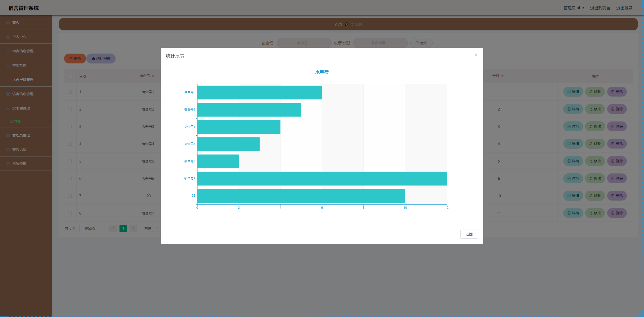Close the 统计报表 dialog with X

476,55
